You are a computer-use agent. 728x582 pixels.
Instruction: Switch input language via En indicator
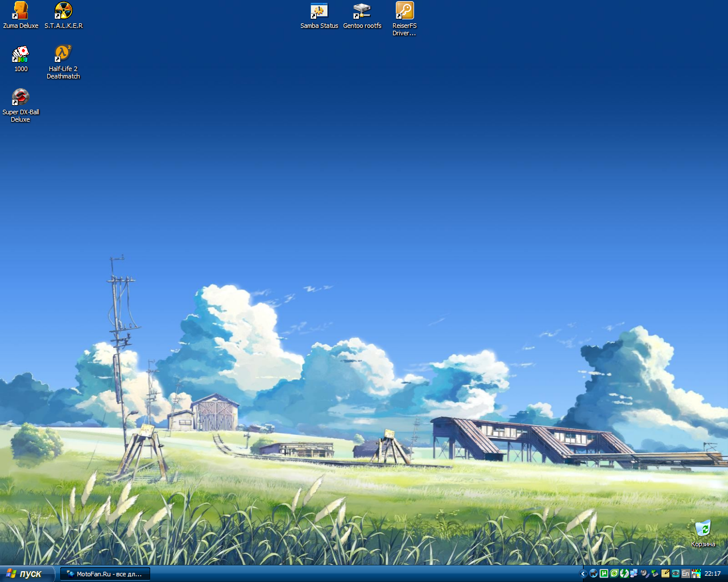point(685,573)
